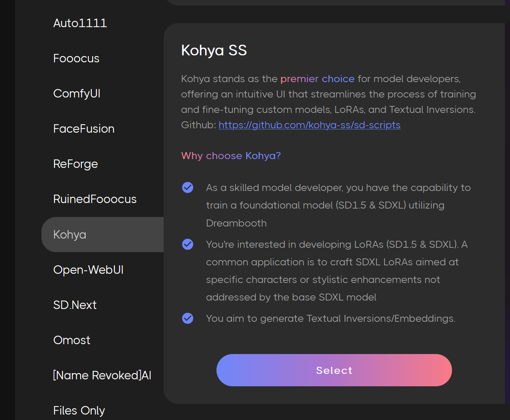The height and width of the screenshot is (420, 510).
Task: Select RuinedFooocus in the sidebar
Action: 95,199
